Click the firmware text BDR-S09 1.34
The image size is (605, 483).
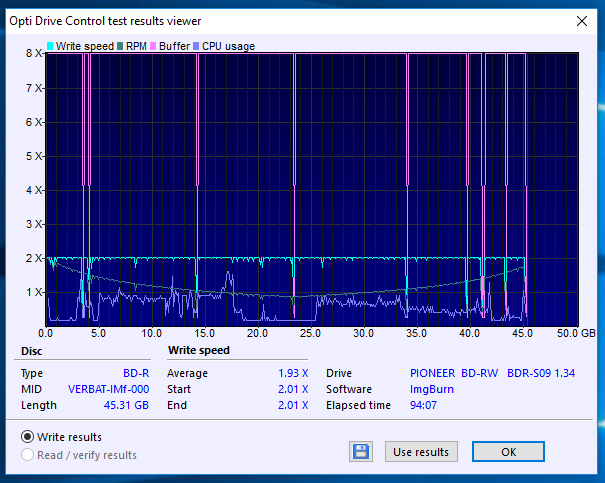[541, 373]
